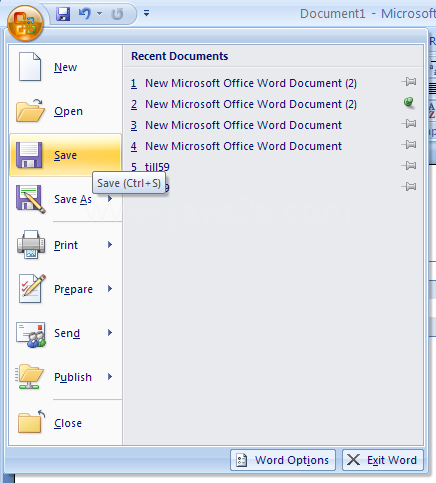436x483 pixels.
Task: Click the Recent Documents heading
Action: coord(180,56)
